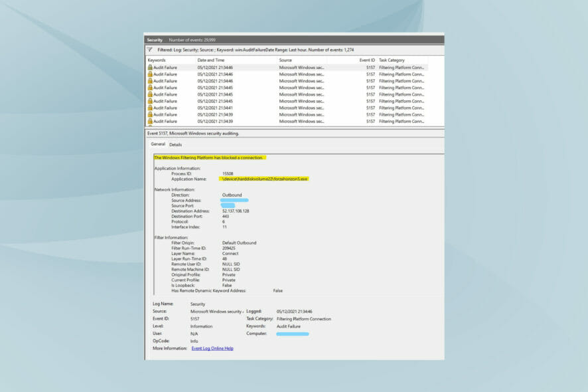The image size is (588, 392).
Task: Click the Original Profile 'Private' value
Action: [229, 274]
